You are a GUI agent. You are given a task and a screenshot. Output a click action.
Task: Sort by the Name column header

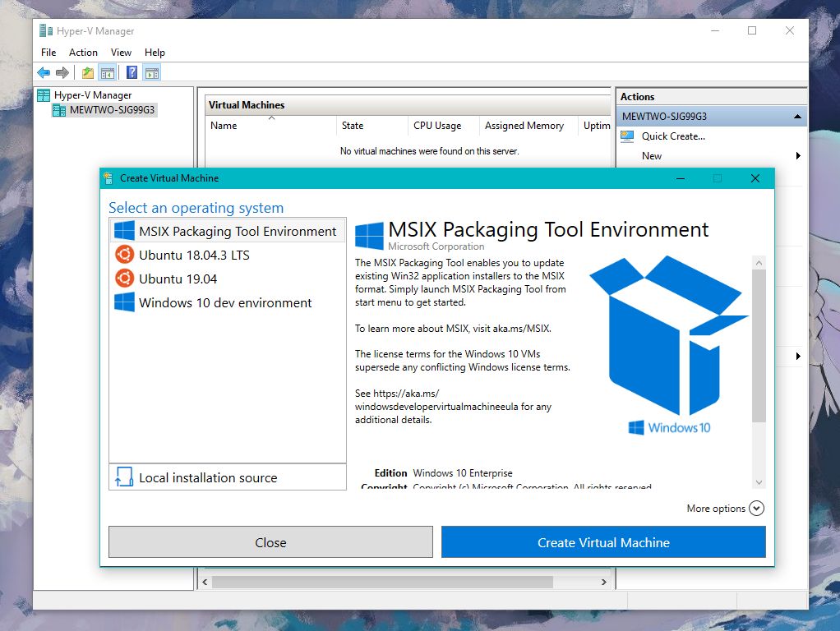pyautogui.click(x=270, y=126)
